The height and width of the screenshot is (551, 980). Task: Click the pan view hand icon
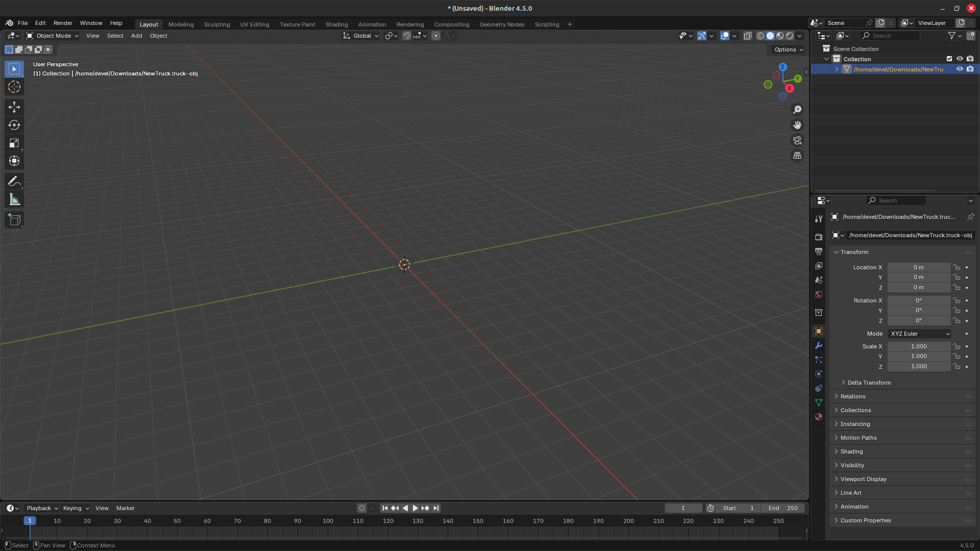(x=797, y=125)
